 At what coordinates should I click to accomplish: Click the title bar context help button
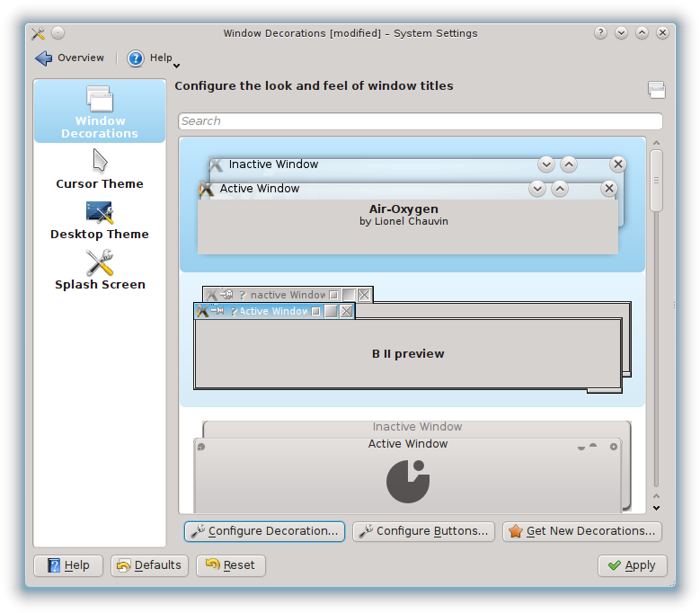(x=600, y=33)
